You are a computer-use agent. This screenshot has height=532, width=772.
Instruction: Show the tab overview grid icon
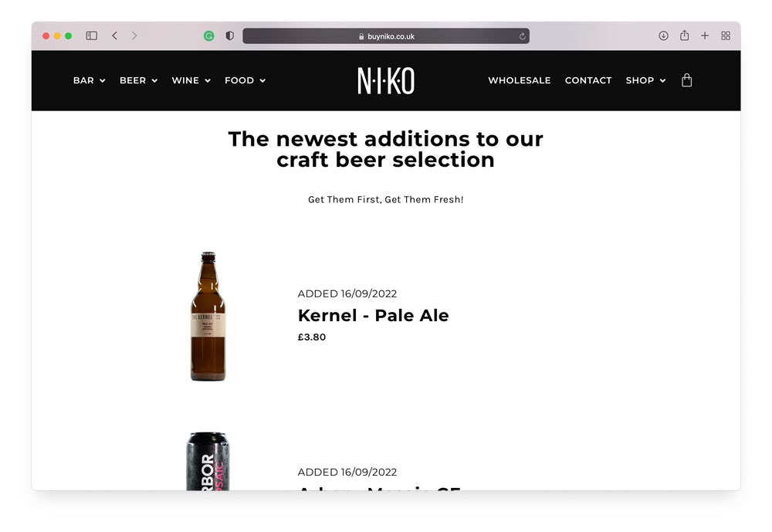tap(726, 36)
